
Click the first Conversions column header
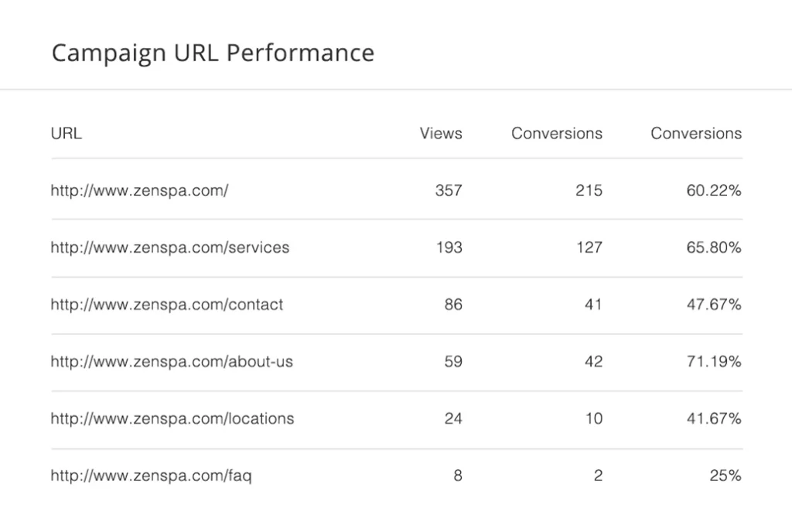point(557,133)
